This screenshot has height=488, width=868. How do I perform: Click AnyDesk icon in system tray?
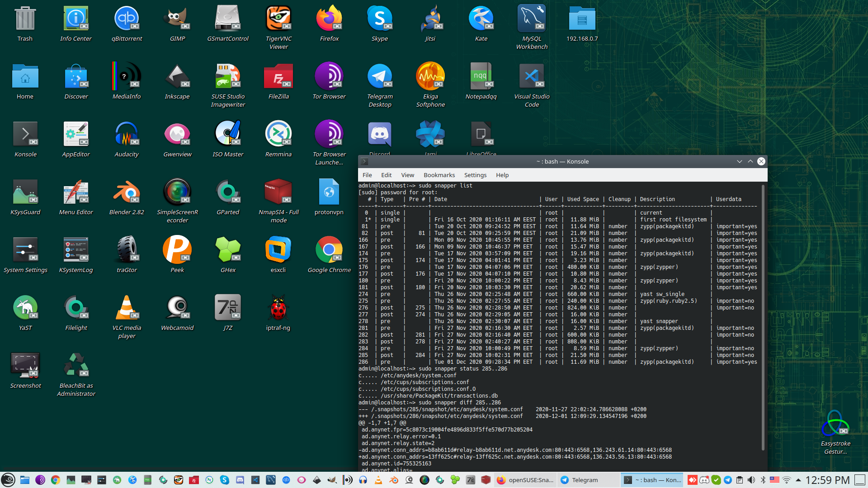point(692,480)
